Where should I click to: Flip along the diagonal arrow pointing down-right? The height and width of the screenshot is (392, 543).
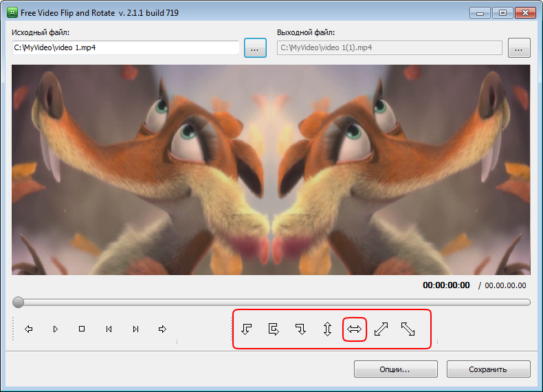(x=408, y=329)
